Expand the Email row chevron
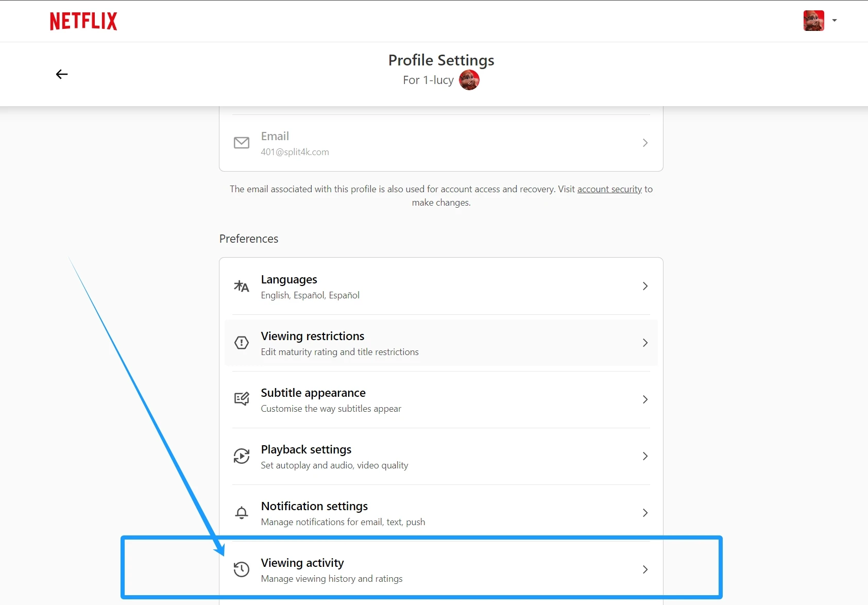The width and height of the screenshot is (868, 605). 645,143
